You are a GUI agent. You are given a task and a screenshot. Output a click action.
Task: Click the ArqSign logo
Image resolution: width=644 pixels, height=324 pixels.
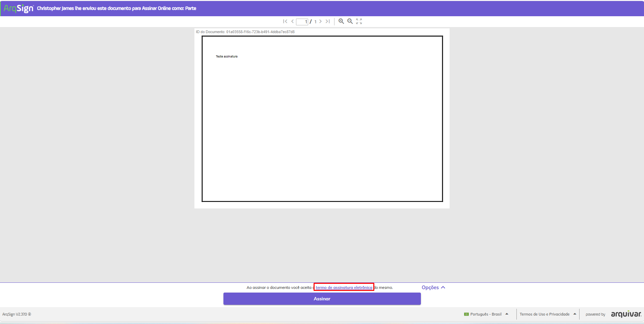point(19,8)
